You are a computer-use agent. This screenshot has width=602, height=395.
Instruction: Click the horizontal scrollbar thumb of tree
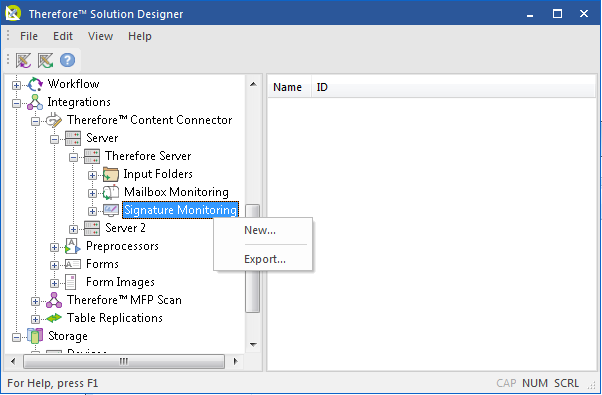[124, 361]
